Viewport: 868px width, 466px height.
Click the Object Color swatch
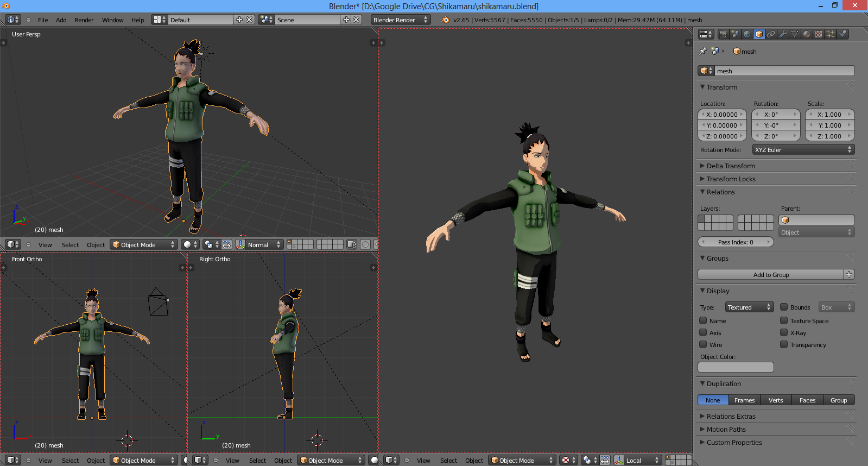click(736, 367)
